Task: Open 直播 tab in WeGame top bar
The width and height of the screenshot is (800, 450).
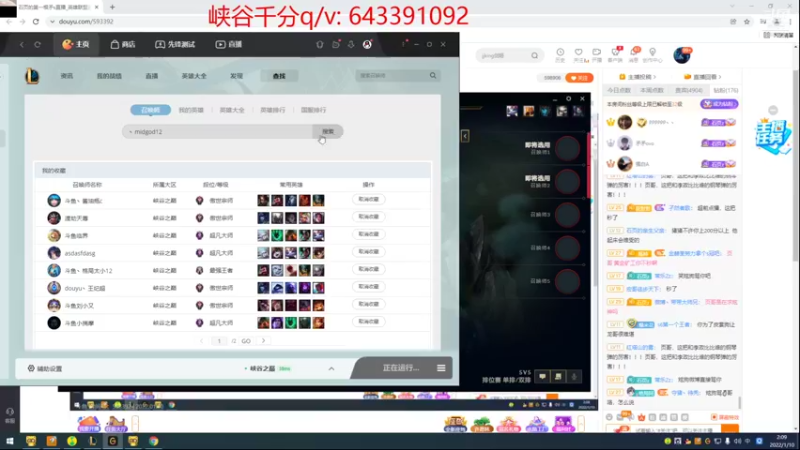Action: [229, 44]
